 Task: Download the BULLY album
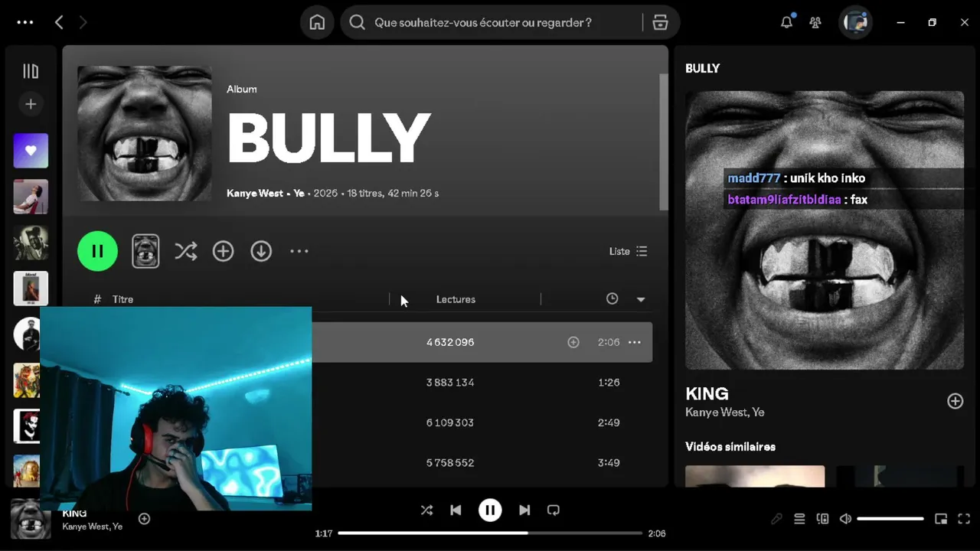(x=261, y=251)
